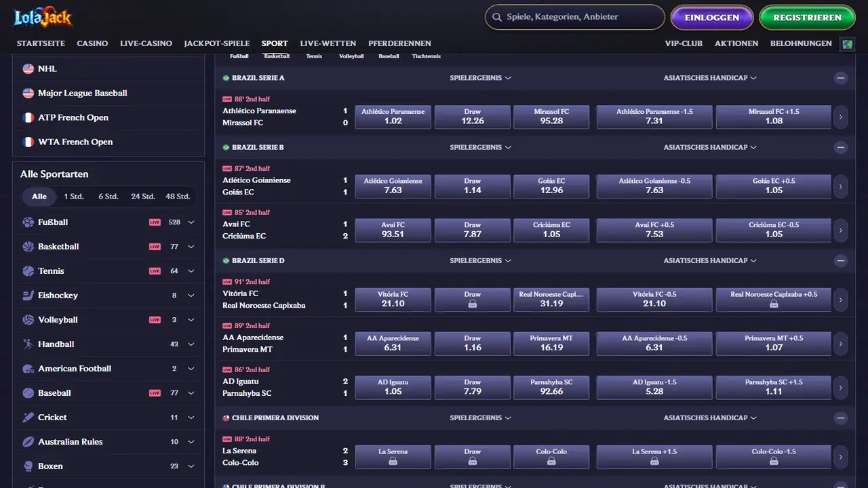
Task: Click the Handball player icon
Action: (28, 344)
